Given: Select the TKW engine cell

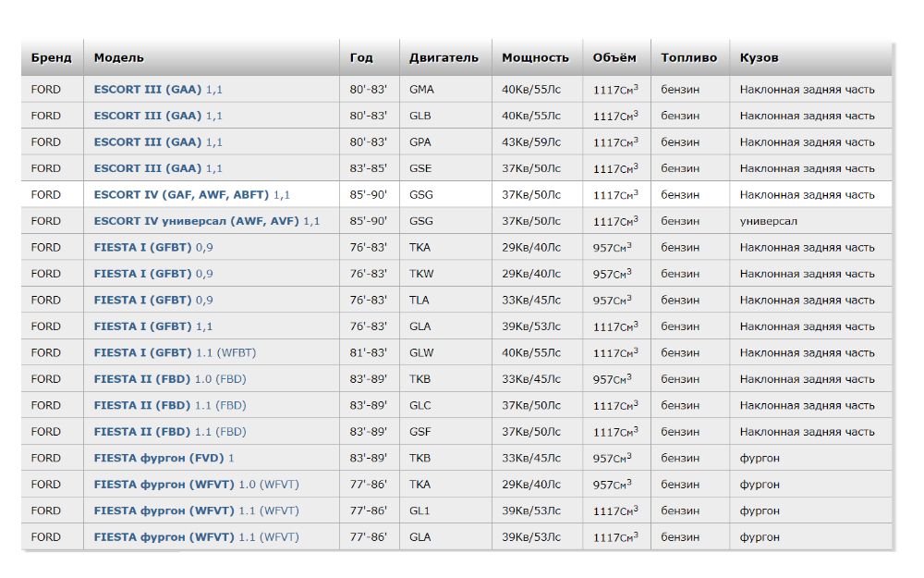Looking at the screenshot, I should [x=445, y=274].
